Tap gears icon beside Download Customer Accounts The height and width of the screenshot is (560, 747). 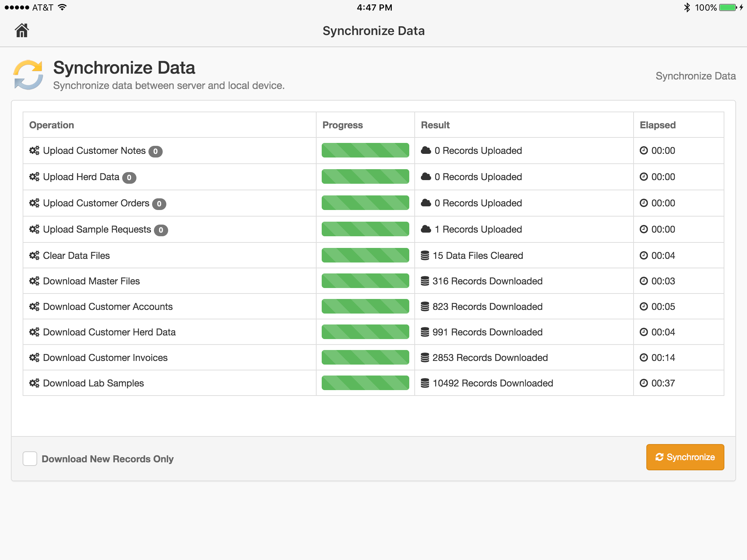coord(34,307)
